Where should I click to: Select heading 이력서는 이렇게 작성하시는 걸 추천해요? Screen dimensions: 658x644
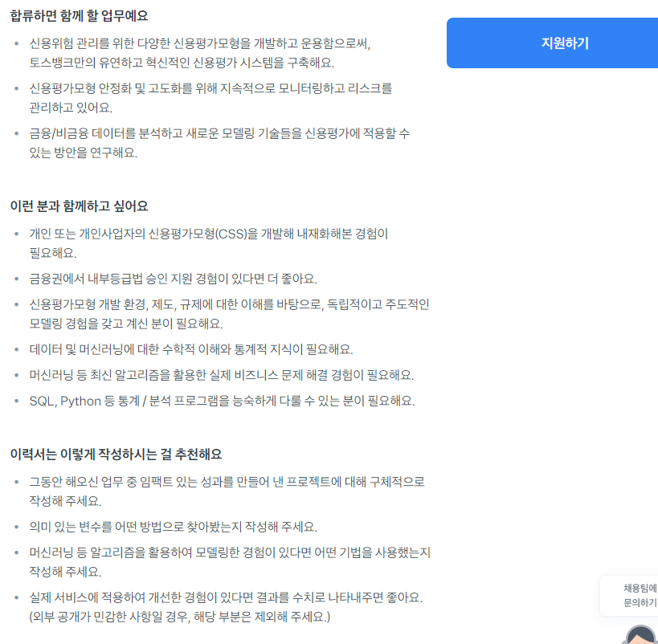click(x=116, y=454)
